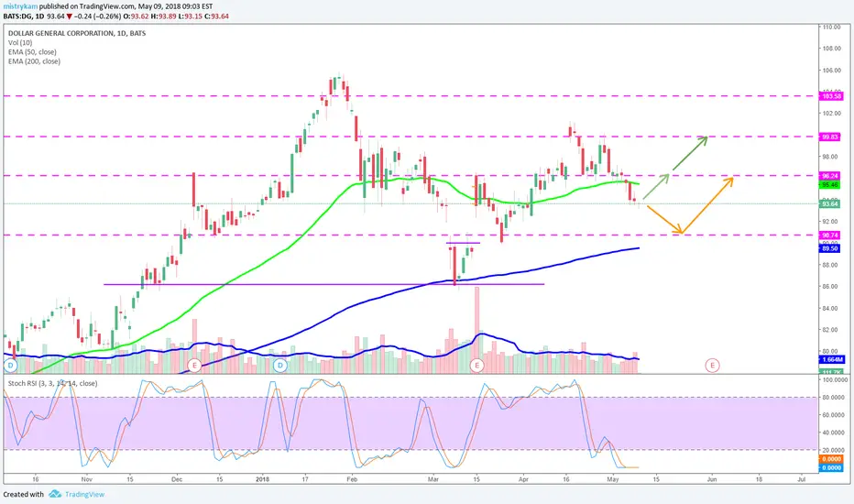The width and height of the screenshot is (854, 504).
Task: Click the -0.24 (-0.26%) change value
Action: 97,16
